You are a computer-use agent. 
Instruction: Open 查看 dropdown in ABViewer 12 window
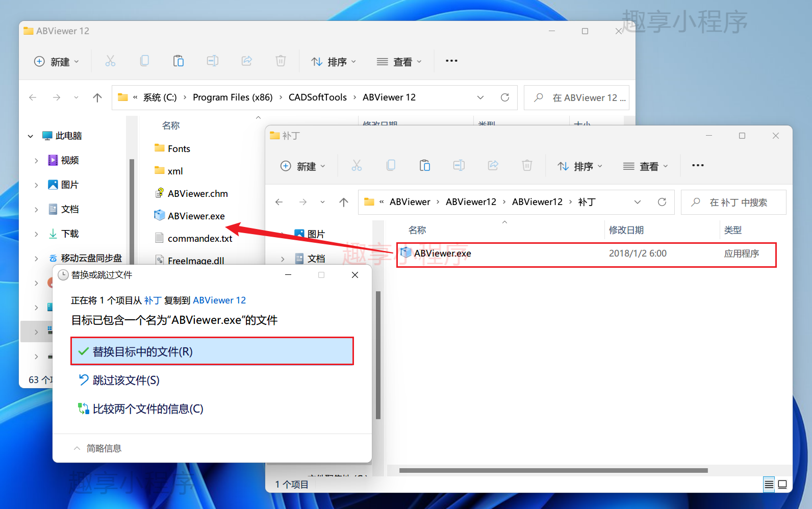coord(399,61)
